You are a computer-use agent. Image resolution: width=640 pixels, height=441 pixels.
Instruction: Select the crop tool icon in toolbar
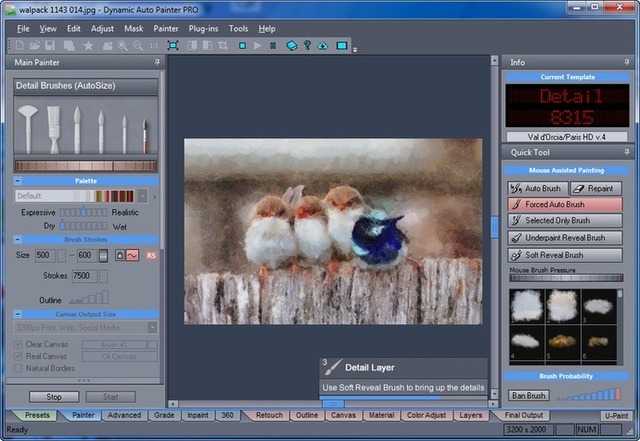[221, 46]
